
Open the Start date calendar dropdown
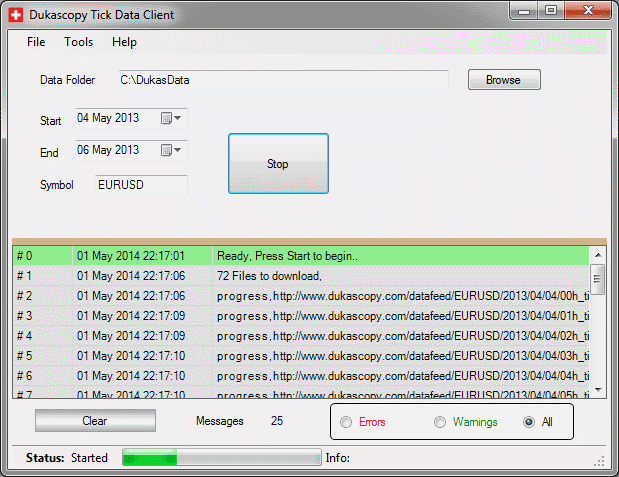[171, 118]
